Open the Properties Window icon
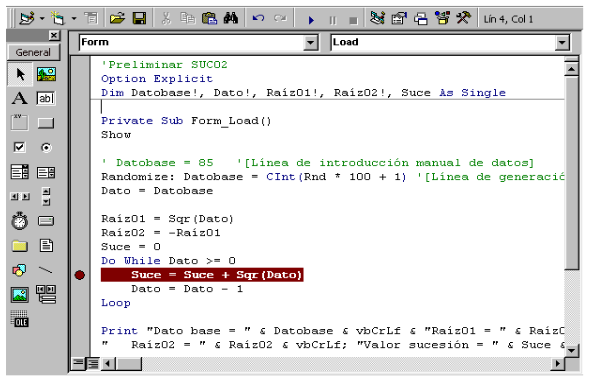This screenshot has height=384, width=590. click(x=399, y=18)
